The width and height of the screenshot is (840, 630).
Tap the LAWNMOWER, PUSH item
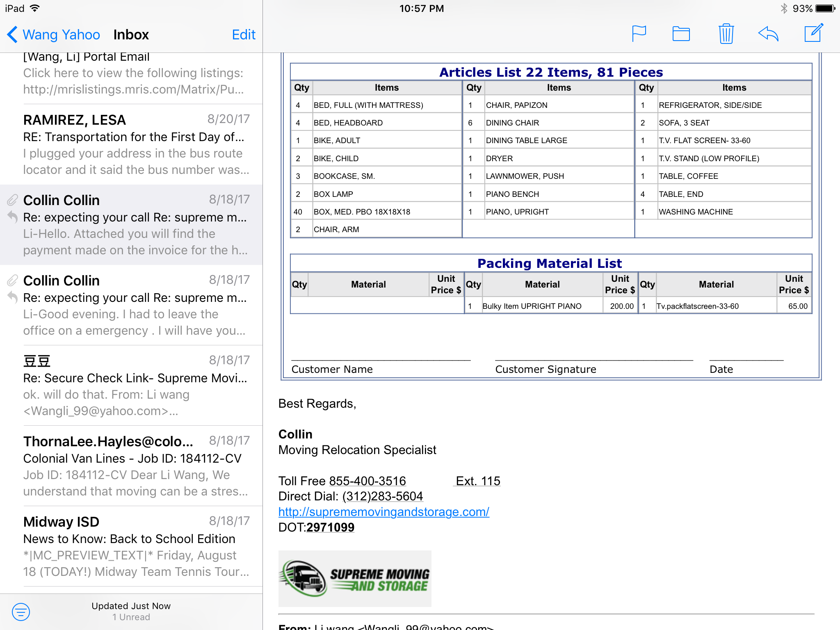pos(525,176)
